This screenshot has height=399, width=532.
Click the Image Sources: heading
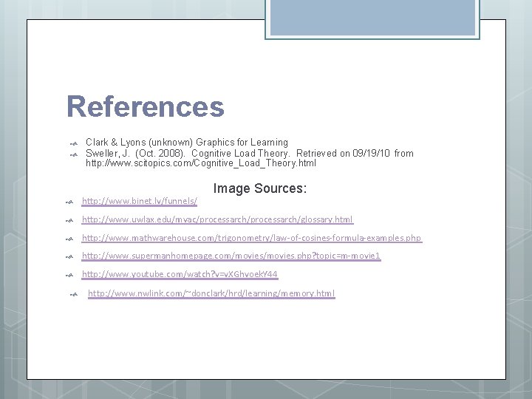[x=260, y=188]
